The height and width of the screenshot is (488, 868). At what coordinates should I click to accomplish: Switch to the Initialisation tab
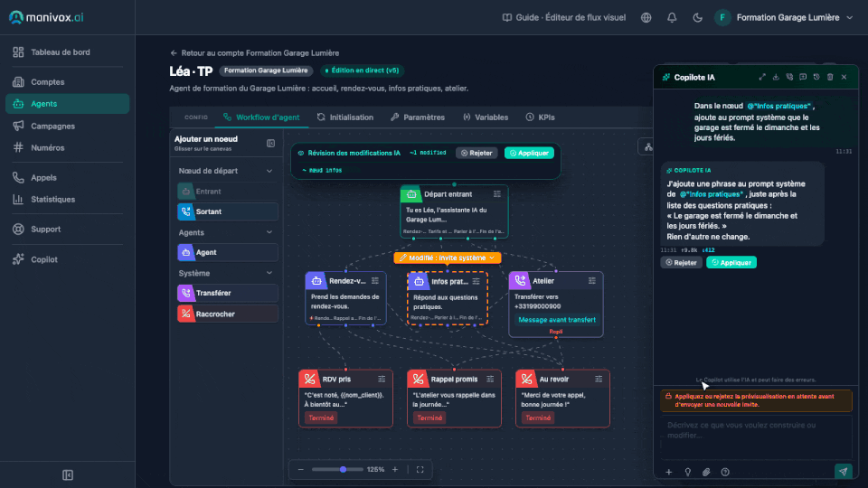(x=345, y=117)
